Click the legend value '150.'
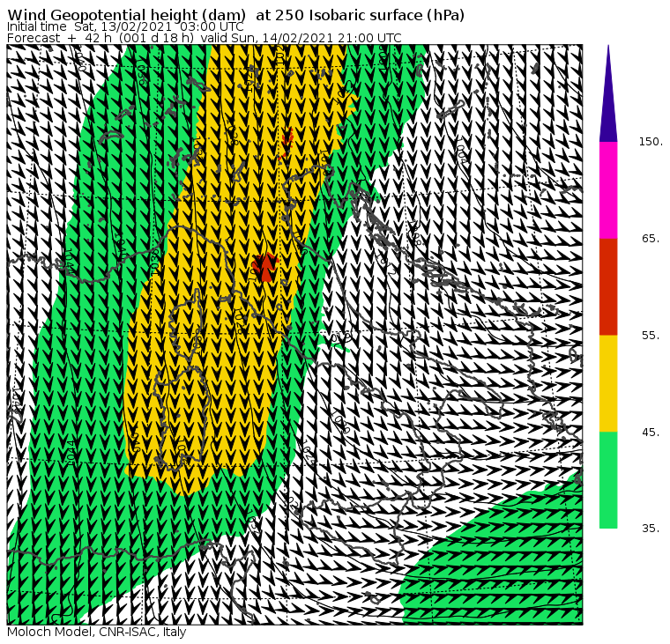The width and height of the screenshot is (670, 644). [x=651, y=142]
